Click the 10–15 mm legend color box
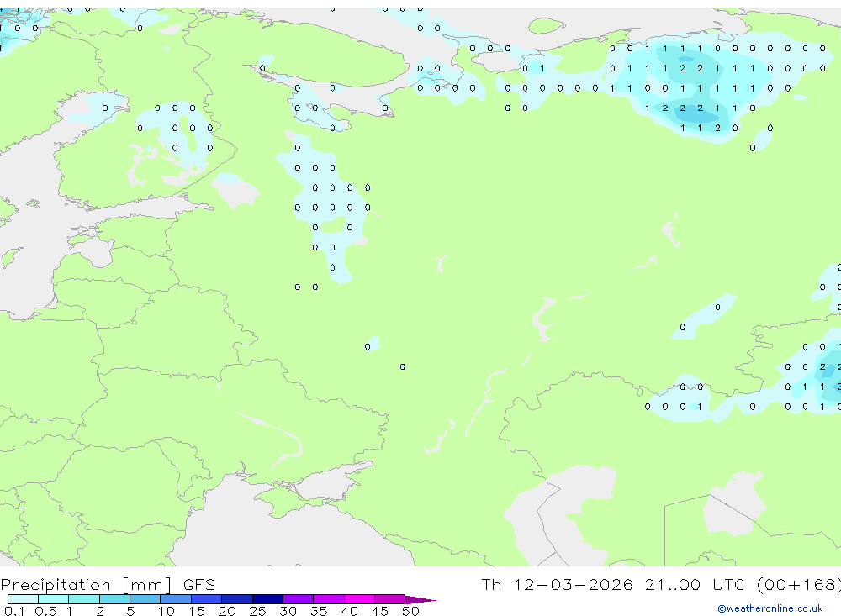Viewport: 841px width, 616px height. (176, 599)
